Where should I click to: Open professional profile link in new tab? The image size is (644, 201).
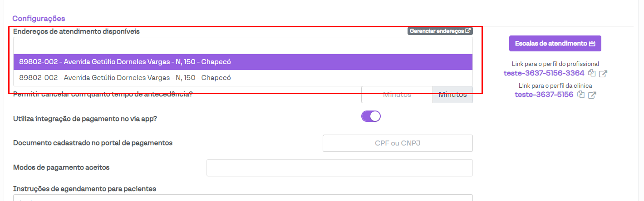[x=603, y=73]
